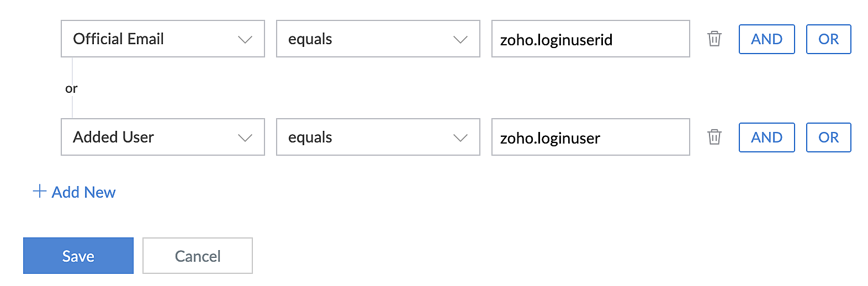This screenshot has height=286, width=868.
Task: Cancel the criteria changes
Action: [198, 256]
